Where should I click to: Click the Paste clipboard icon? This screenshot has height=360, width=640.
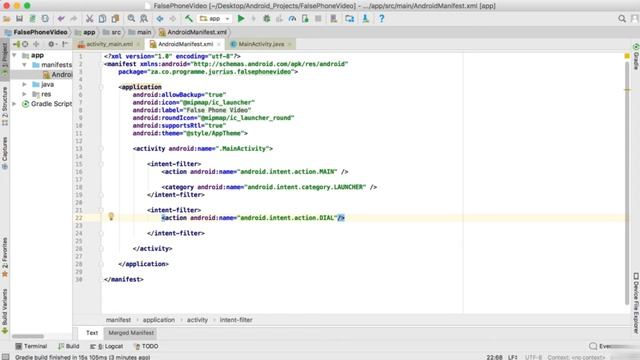(116, 19)
